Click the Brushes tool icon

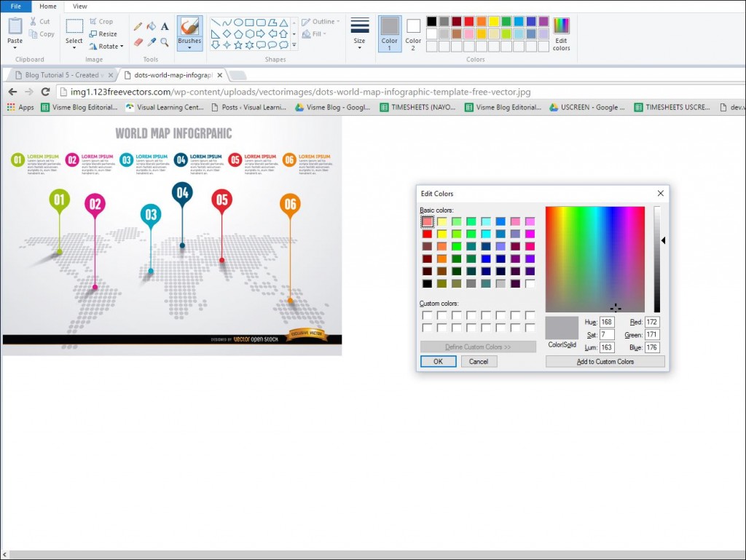[x=189, y=27]
